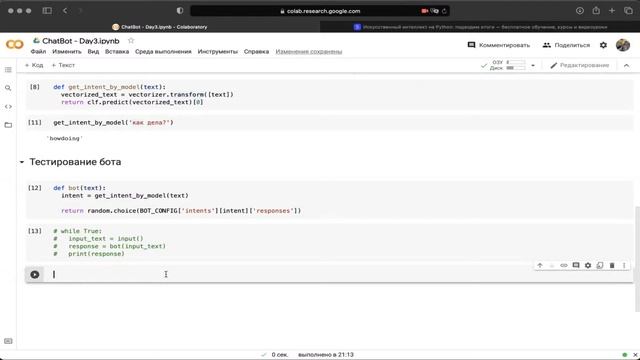640x360 pixels.
Task: Click the notebook title ChatBot - Day3.ipynb
Action: click(x=81, y=41)
